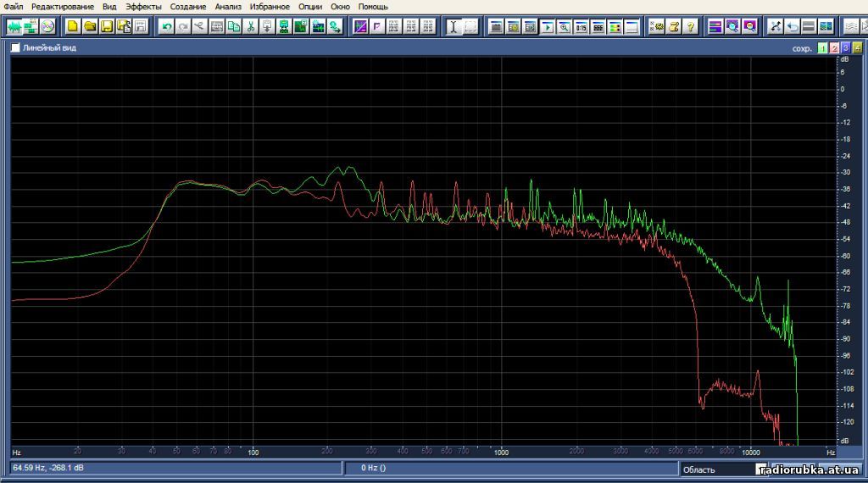Viewport: 868px width, 483px height.
Task: Open the Помощь menu
Action: [373, 7]
